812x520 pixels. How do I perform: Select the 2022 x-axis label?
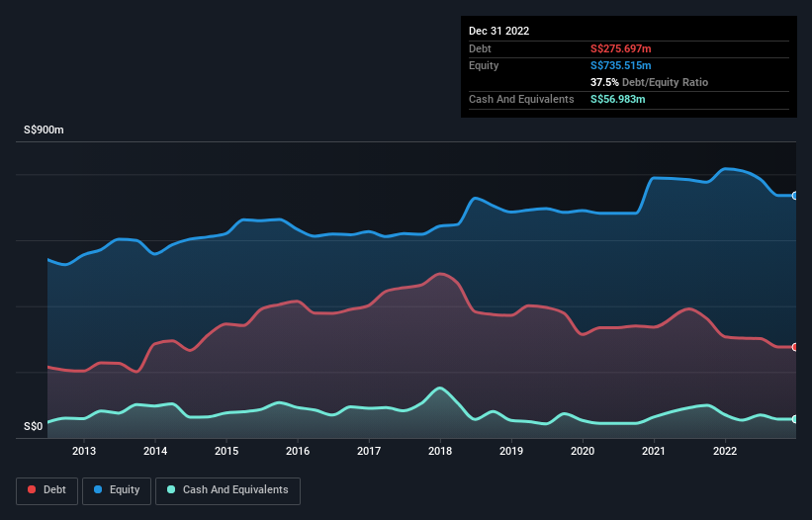point(725,451)
